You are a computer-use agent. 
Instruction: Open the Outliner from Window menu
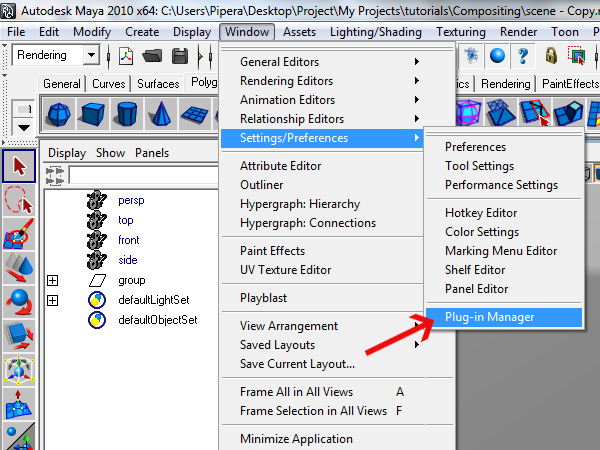click(x=322, y=185)
